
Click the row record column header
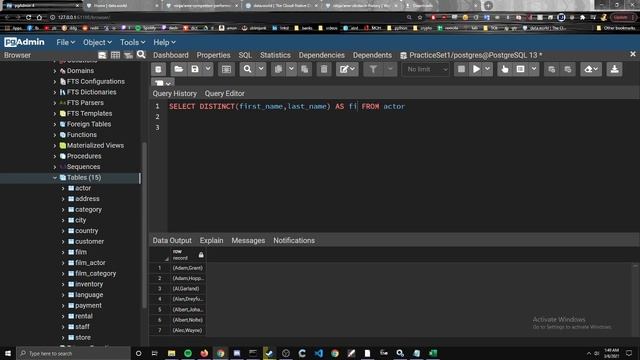(188, 255)
